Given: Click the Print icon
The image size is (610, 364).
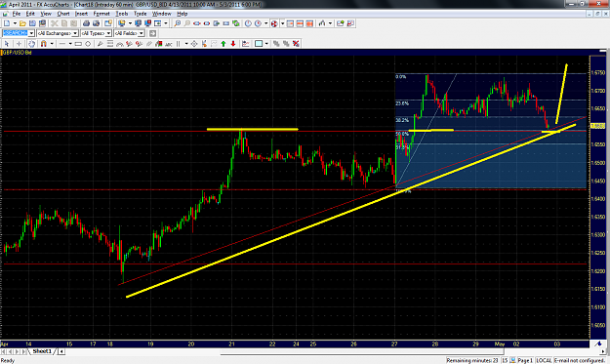Looking at the screenshot, I should pos(86,23).
